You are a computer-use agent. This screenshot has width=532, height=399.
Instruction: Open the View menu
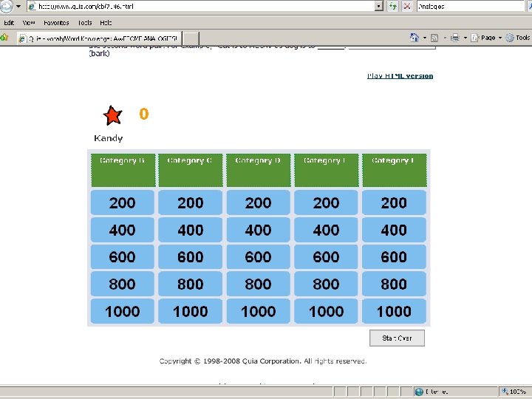coord(29,23)
